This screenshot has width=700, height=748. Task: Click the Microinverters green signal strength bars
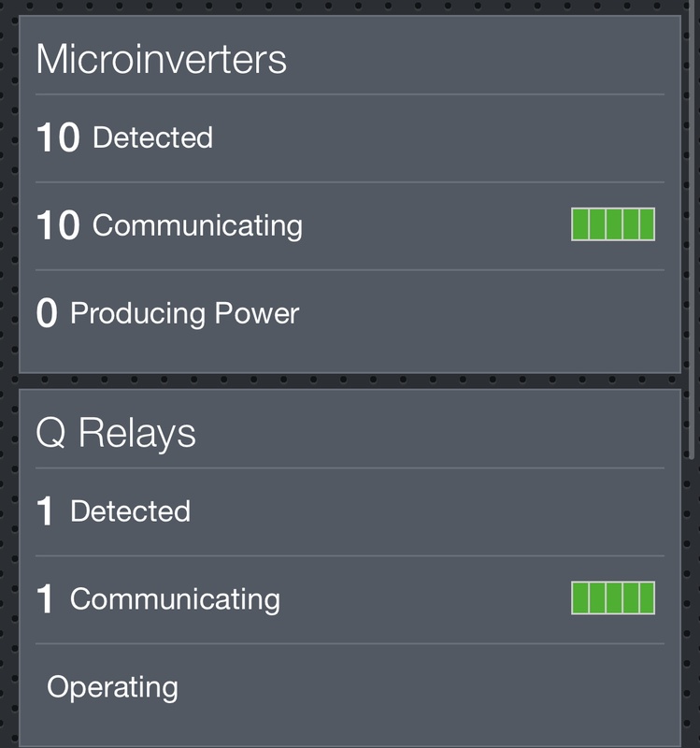pos(613,225)
